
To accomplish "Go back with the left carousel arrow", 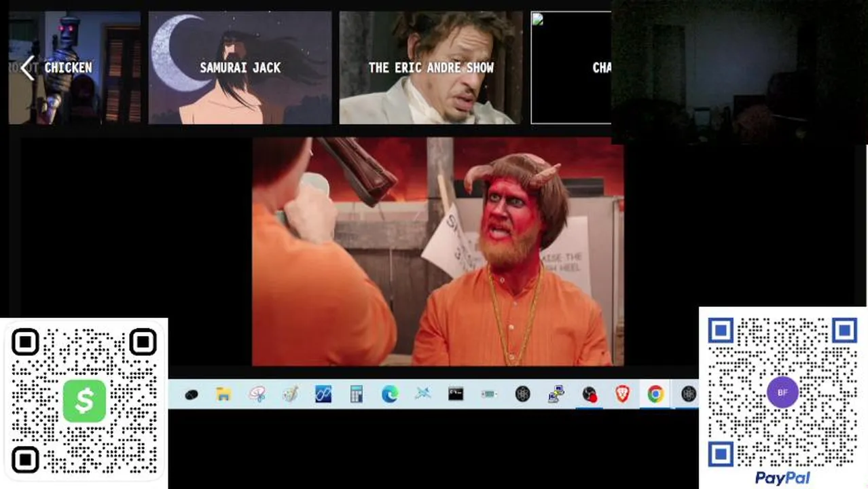I will pyautogui.click(x=27, y=68).
